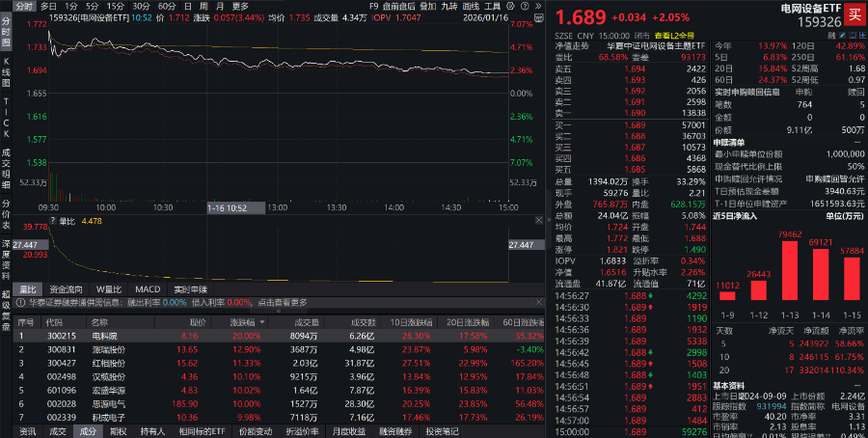868x438 pixels.
Task: Open the 成交 bottom tab
Action: click(x=58, y=431)
